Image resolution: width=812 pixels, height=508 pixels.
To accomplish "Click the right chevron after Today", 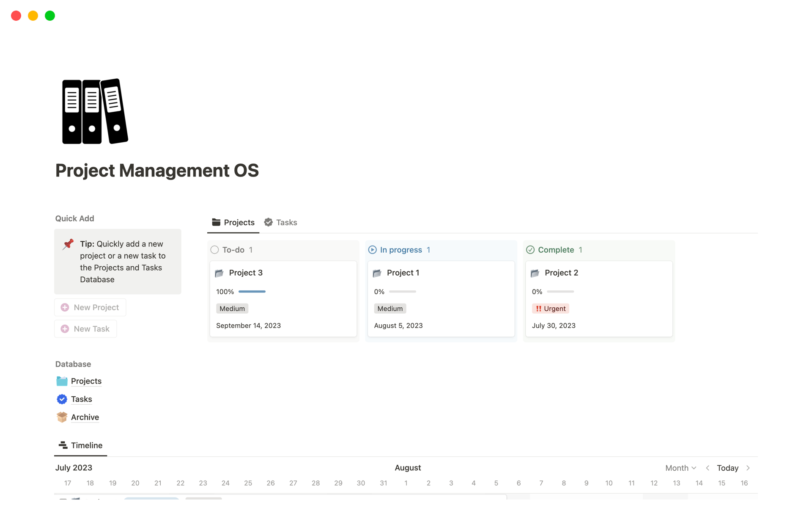I will click(748, 468).
